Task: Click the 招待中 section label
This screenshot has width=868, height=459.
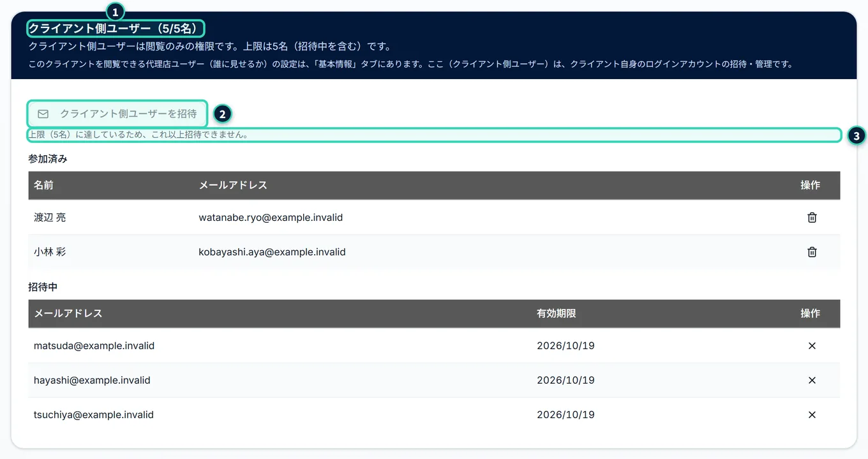Action: click(43, 287)
